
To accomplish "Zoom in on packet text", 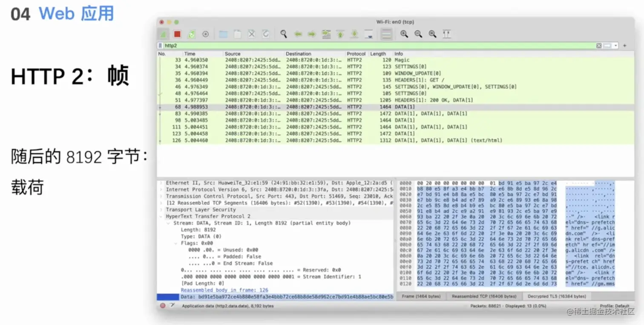I will click(404, 34).
